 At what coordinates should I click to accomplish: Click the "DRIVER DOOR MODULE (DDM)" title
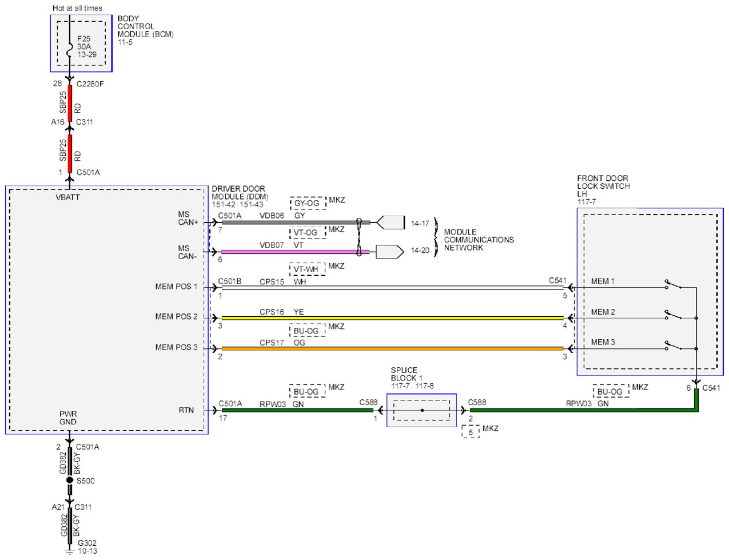[x=240, y=193]
